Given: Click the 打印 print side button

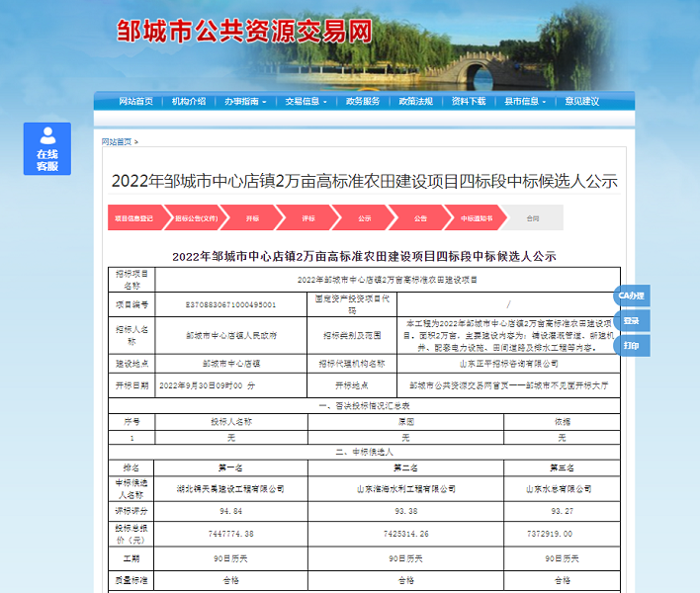Looking at the screenshot, I should pyautogui.click(x=632, y=346).
